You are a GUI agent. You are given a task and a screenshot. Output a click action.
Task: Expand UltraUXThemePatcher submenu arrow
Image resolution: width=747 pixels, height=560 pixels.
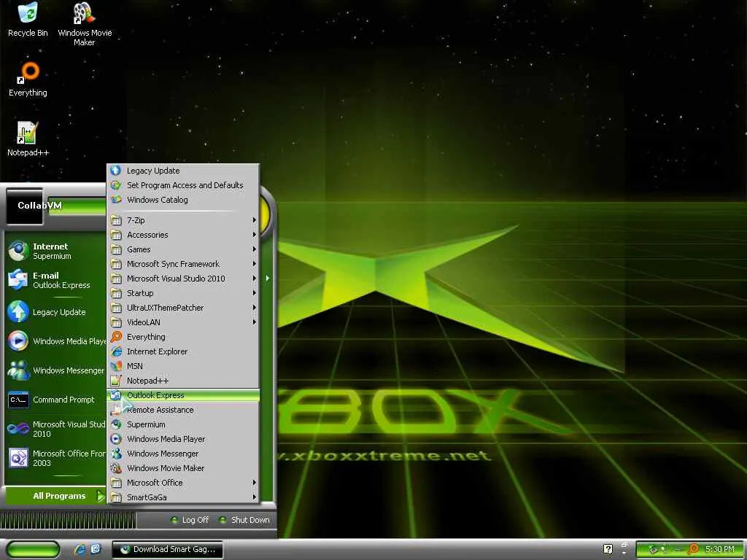[254, 308]
